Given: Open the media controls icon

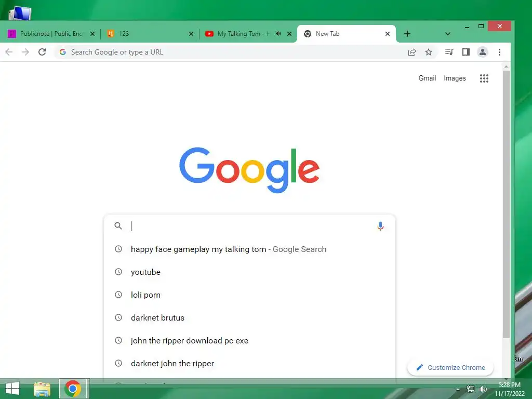Looking at the screenshot, I should 449,52.
